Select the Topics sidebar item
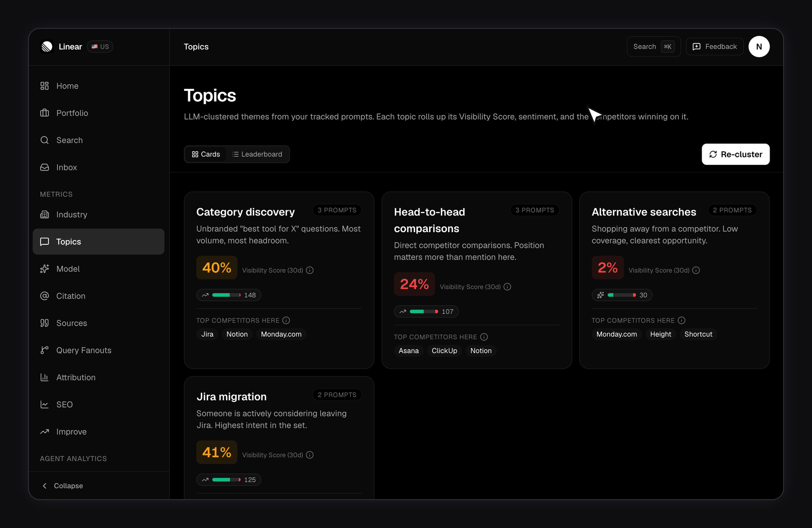 coord(98,242)
